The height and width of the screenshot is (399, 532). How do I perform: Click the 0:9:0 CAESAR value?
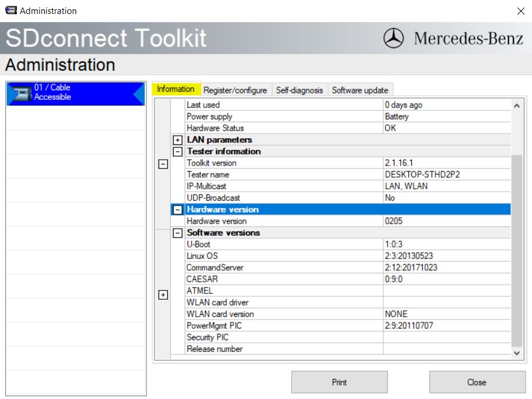point(393,279)
